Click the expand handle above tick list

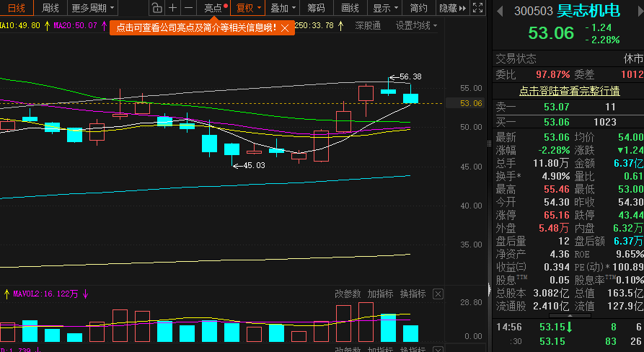coord(569,316)
